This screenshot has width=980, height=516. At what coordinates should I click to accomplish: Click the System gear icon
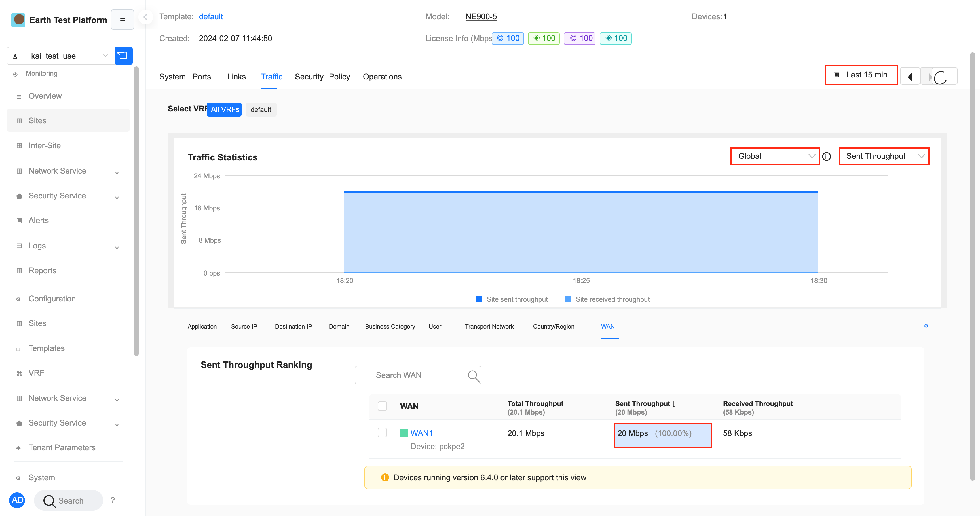18,478
